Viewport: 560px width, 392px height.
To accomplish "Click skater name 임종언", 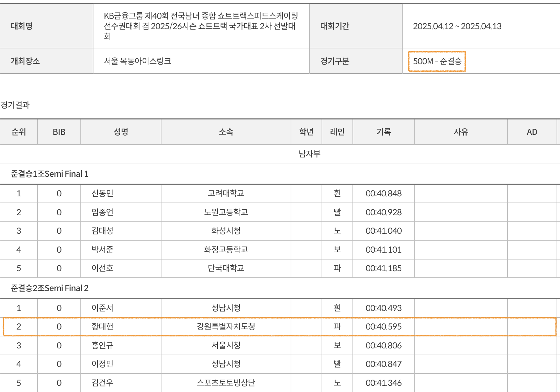I will pos(102,212).
